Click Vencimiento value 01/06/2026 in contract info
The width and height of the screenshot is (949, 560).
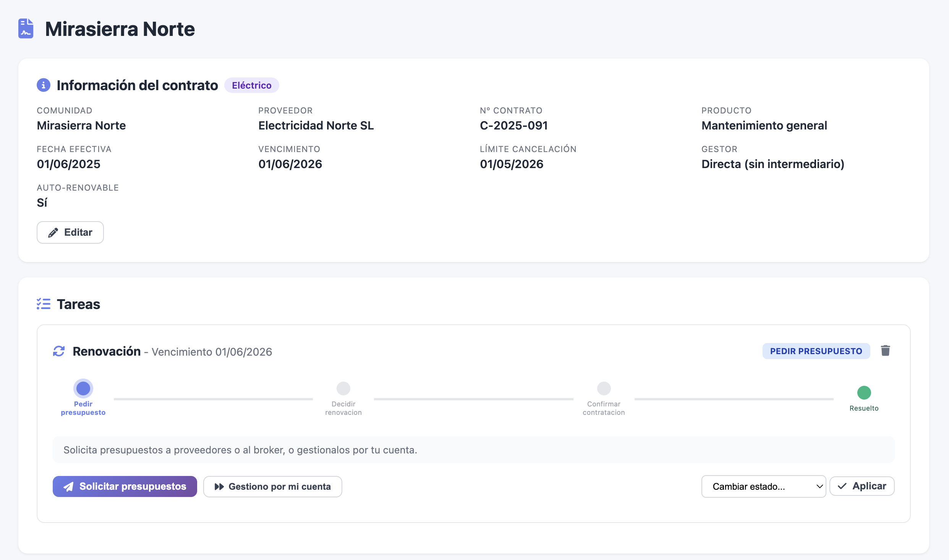(x=290, y=164)
